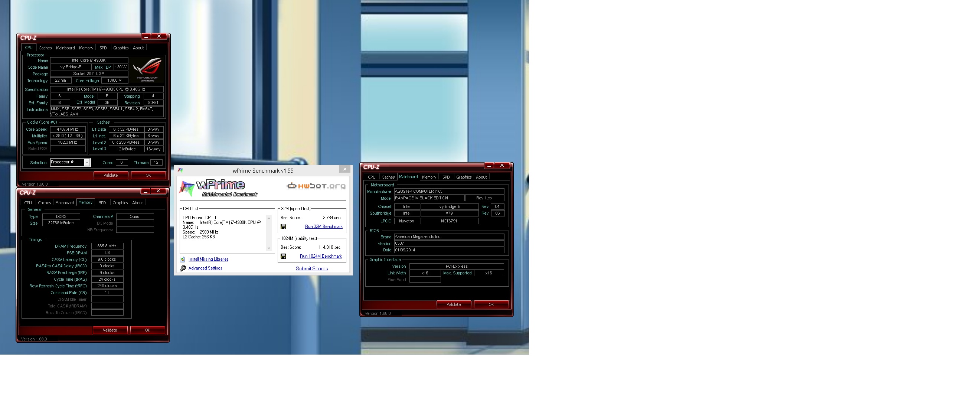Click the memory Size value 32768 MBytes
This screenshot has height=401, width=980.
point(61,223)
